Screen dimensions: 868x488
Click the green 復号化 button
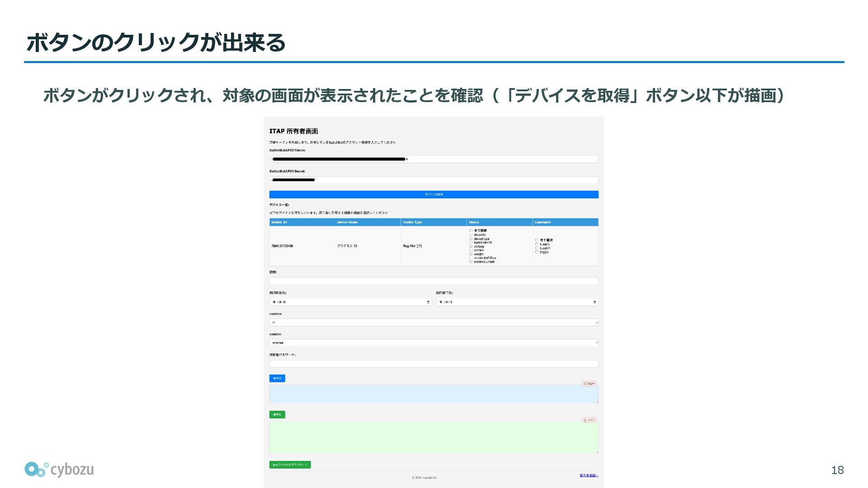[277, 414]
